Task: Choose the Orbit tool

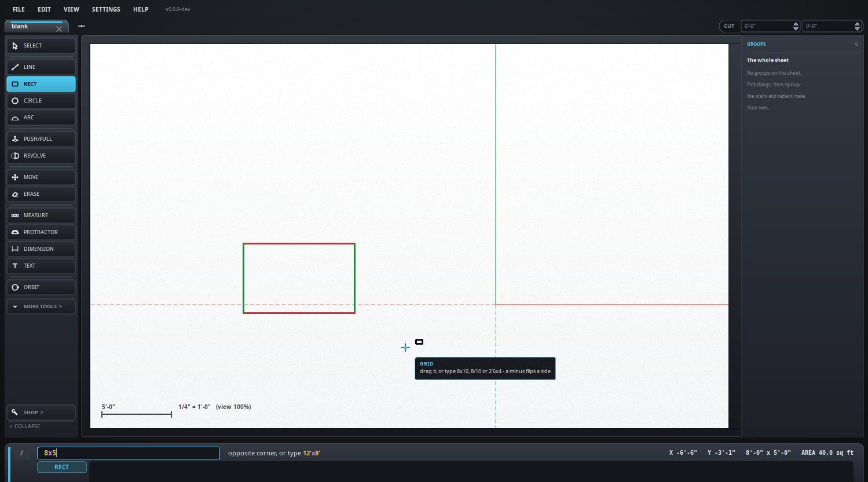Action: point(41,287)
